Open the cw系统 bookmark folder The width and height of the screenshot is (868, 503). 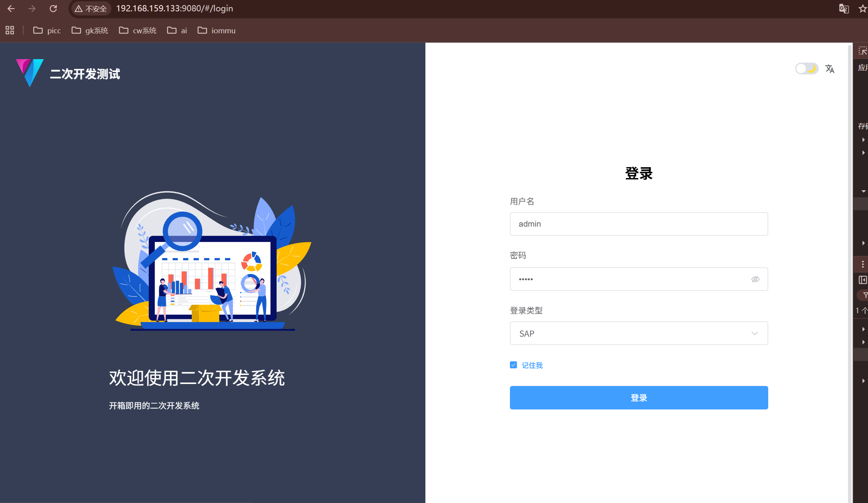pos(137,30)
